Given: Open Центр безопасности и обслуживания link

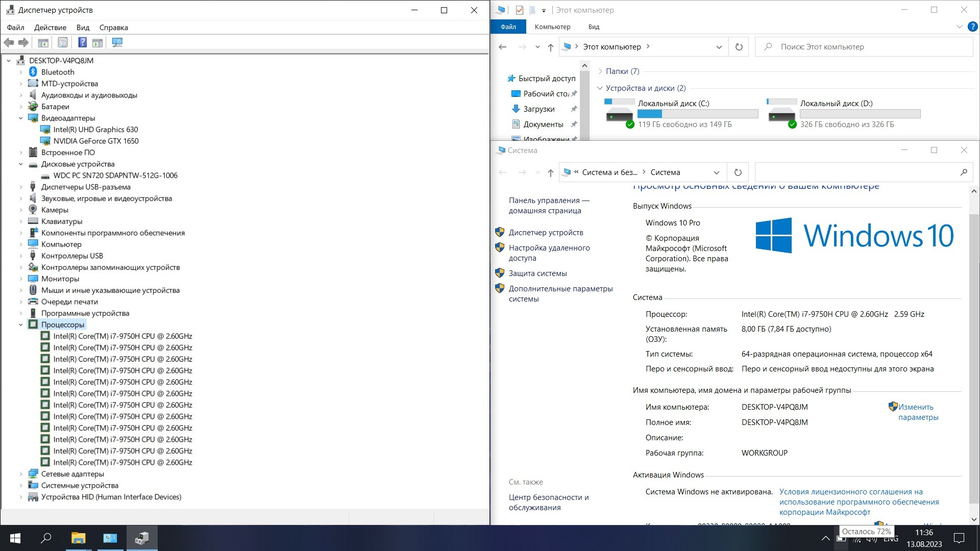Looking at the screenshot, I should pyautogui.click(x=549, y=503).
